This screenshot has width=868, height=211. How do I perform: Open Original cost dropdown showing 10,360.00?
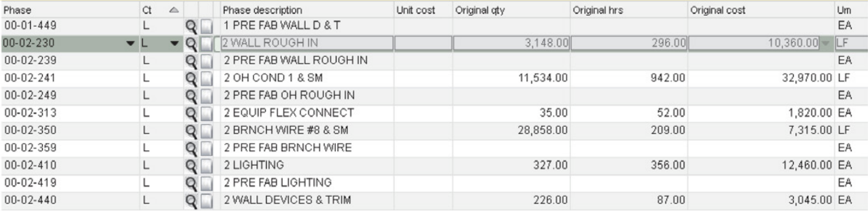(825, 44)
